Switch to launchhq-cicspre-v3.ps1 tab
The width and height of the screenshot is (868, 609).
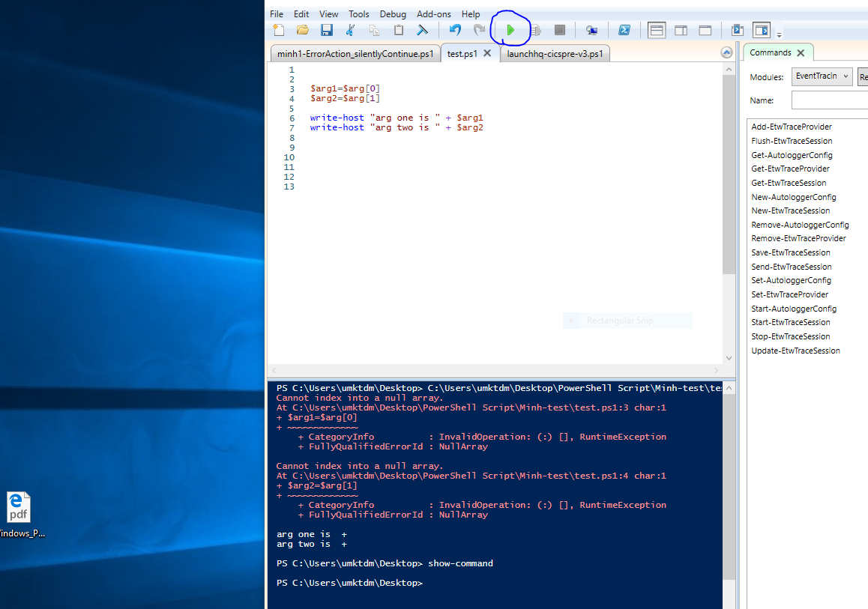pos(555,54)
